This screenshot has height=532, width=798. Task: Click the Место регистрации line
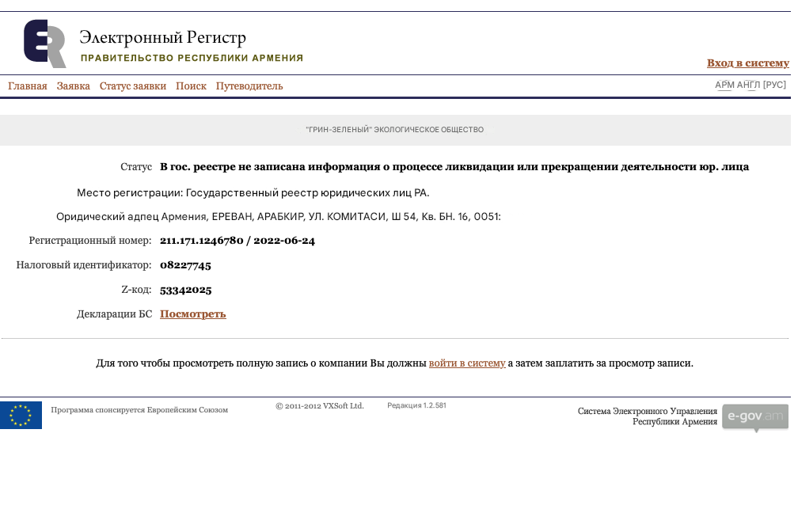[x=253, y=193]
